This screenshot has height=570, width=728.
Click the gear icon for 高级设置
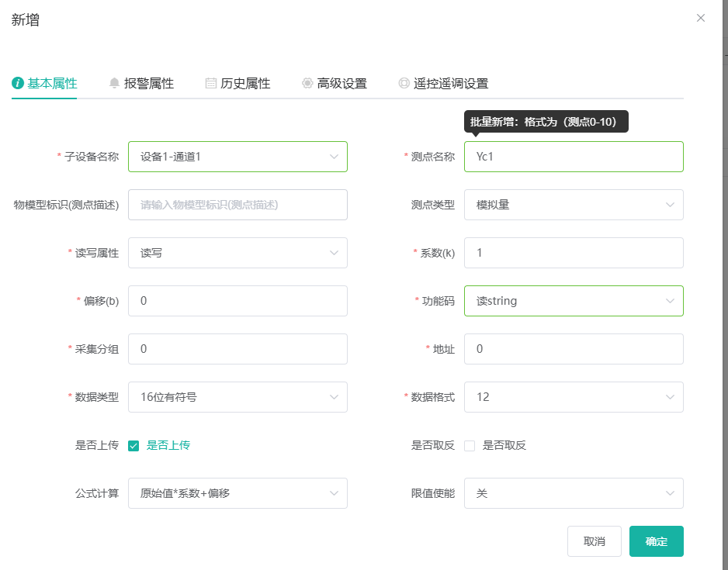307,83
